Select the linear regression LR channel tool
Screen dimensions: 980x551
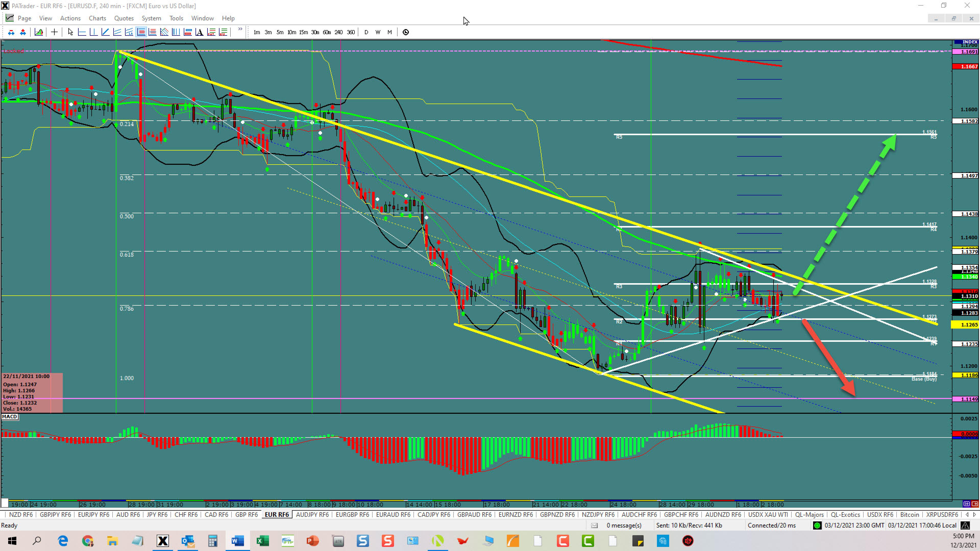[x=129, y=32]
